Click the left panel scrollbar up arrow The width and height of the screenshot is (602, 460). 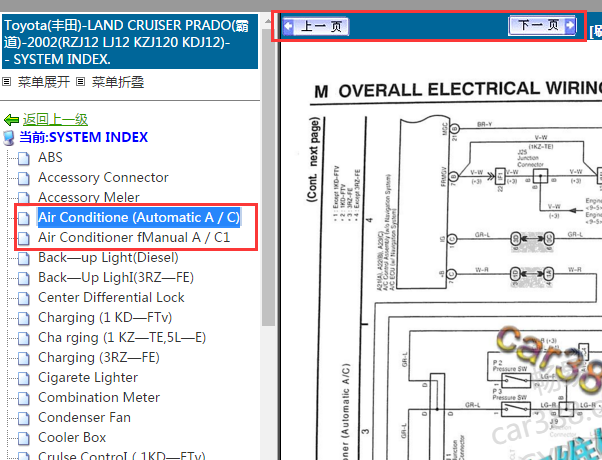[268, 21]
